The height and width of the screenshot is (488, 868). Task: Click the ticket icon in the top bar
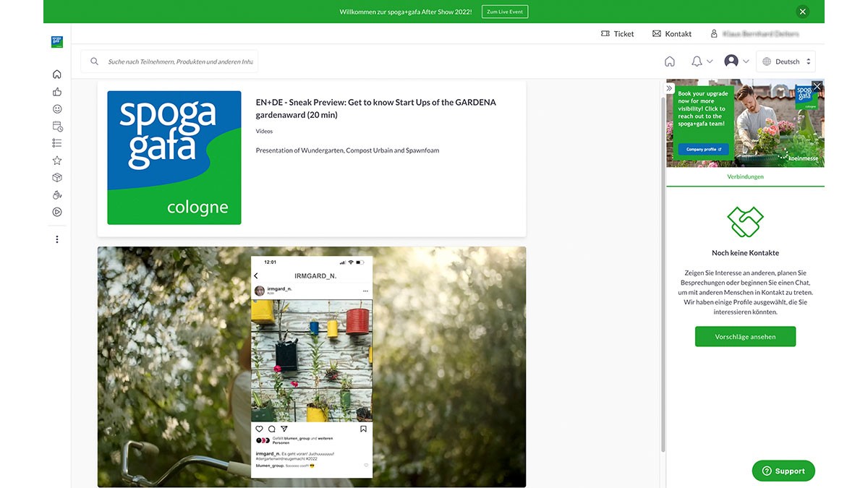click(x=605, y=34)
